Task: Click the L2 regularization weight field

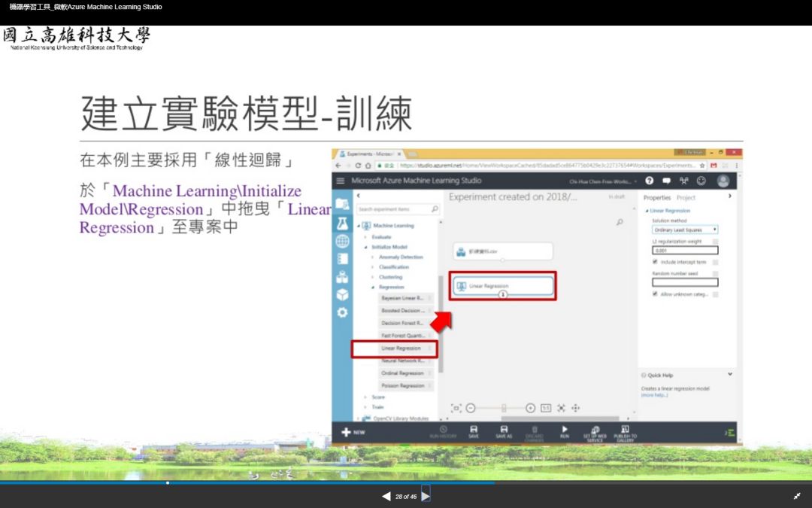Action: [x=685, y=251]
